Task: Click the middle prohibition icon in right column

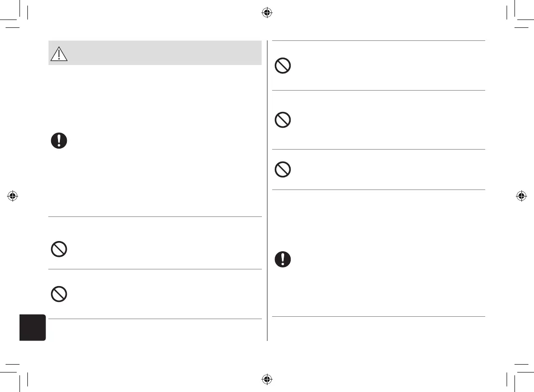Action: pos(282,121)
